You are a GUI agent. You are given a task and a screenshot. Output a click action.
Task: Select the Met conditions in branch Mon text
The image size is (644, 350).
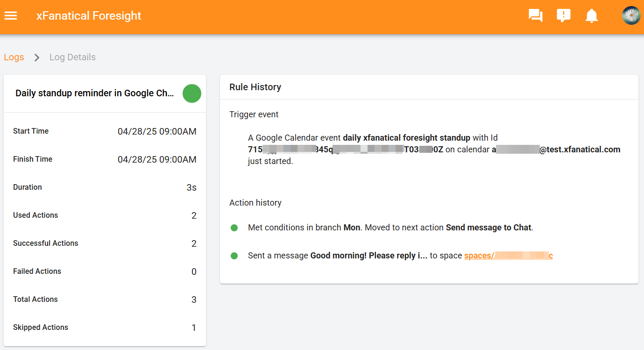point(304,228)
